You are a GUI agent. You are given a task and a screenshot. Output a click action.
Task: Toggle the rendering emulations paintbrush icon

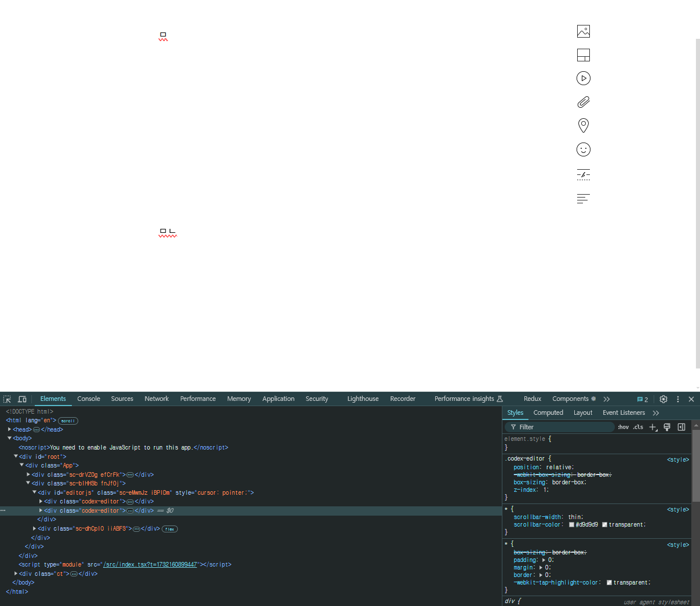click(x=667, y=427)
